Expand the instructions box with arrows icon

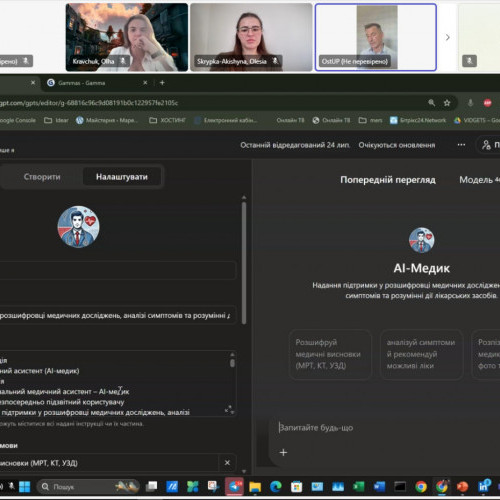[229, 409]
